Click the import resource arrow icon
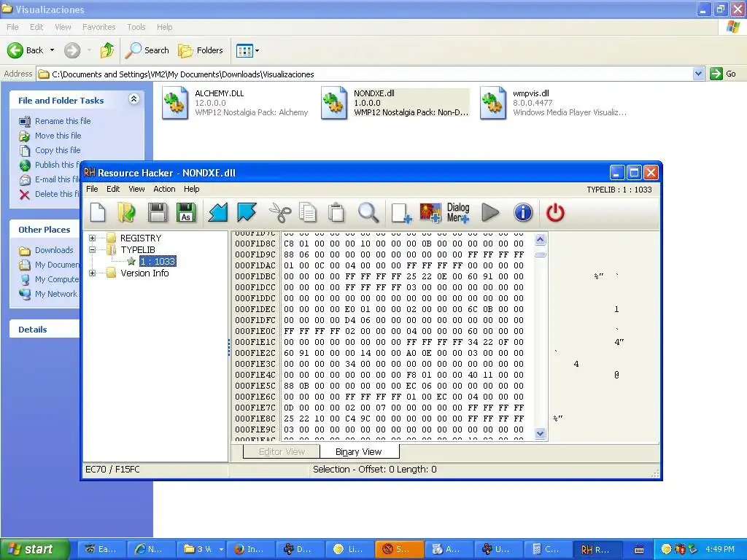 217,212
